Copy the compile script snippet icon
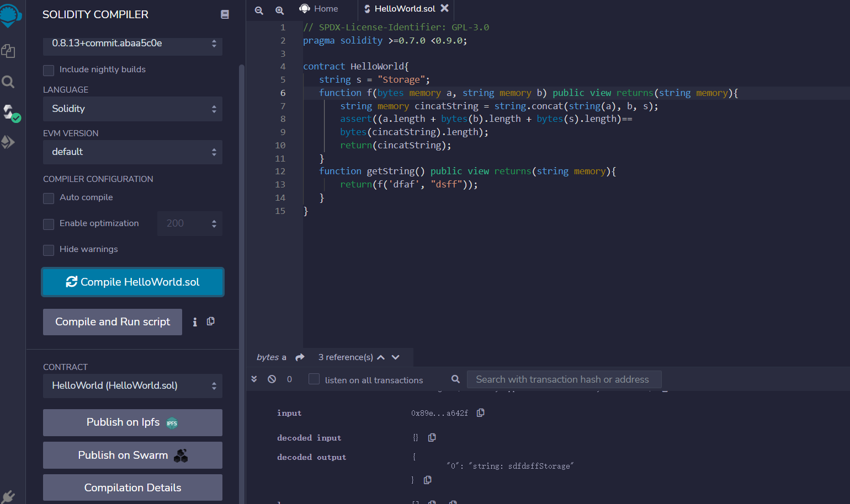 tap(211, 321)
